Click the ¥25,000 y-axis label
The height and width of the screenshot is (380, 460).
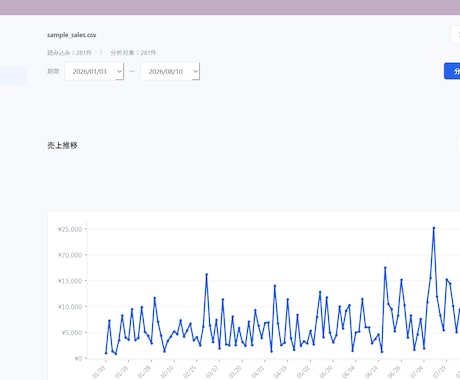point(70,229)
